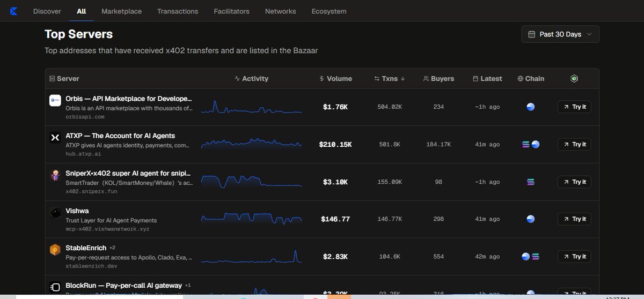644x299 pixels.
Task: Click the ATXP server logo icon
Action: (55, 138)
